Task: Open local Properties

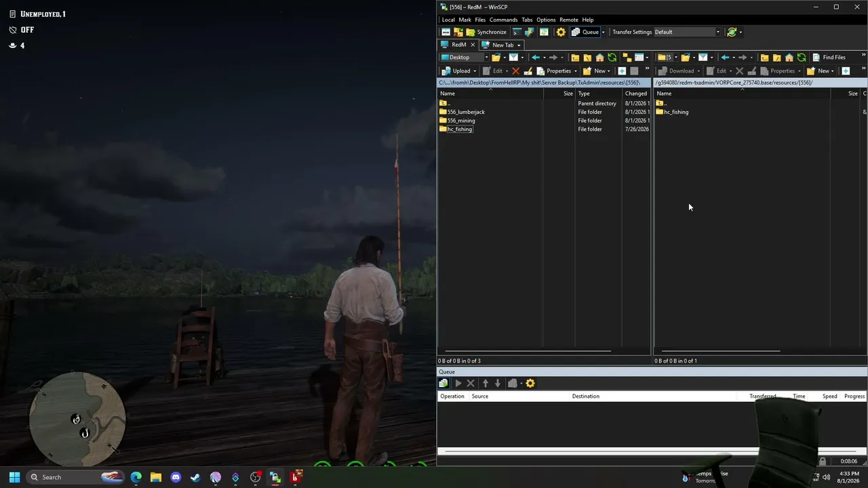Action: click(554, 70)
